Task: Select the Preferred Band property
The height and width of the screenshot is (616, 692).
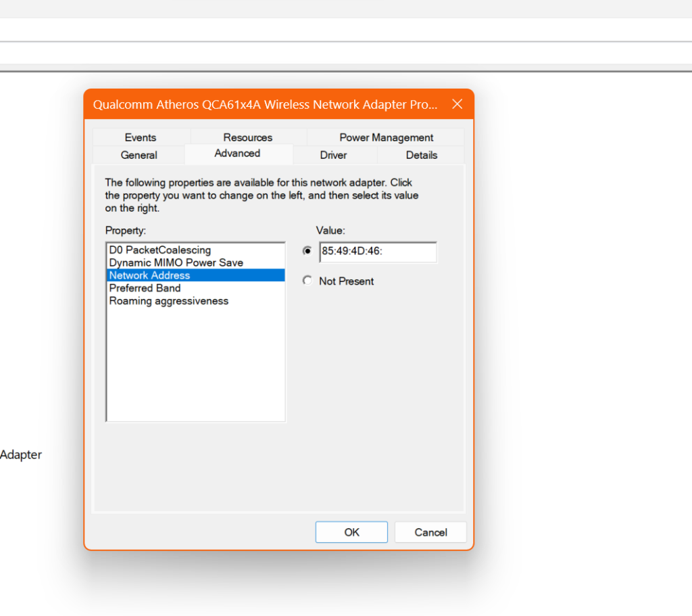Action: tap(195, 288)
